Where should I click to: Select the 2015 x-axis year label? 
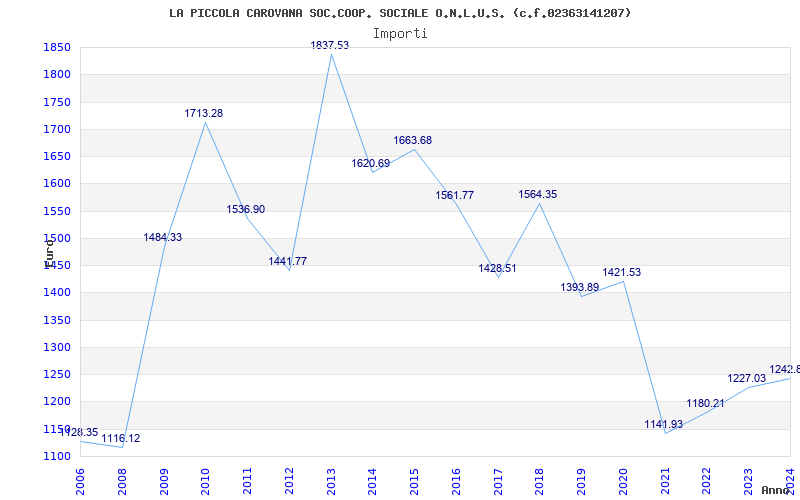tap(414, 481)
